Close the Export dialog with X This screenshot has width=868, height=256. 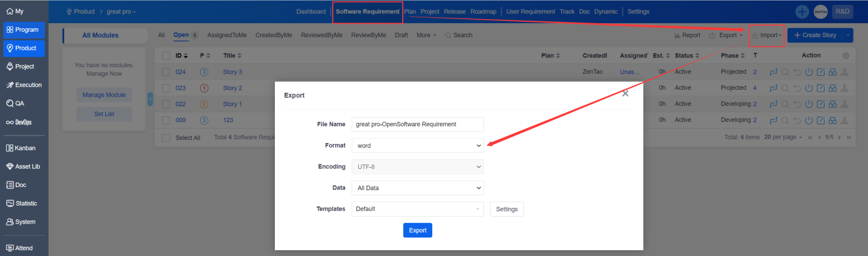pos(625,93)
